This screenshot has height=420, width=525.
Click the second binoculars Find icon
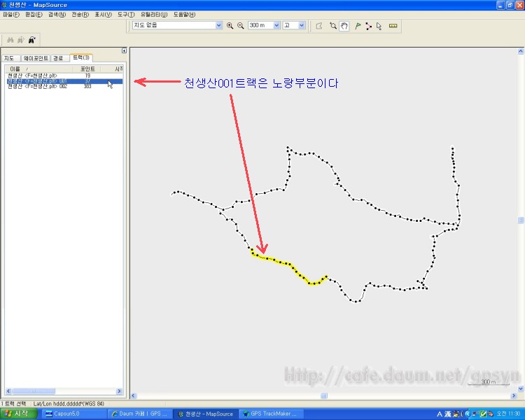pyautogui.click(x=21, y=40)
